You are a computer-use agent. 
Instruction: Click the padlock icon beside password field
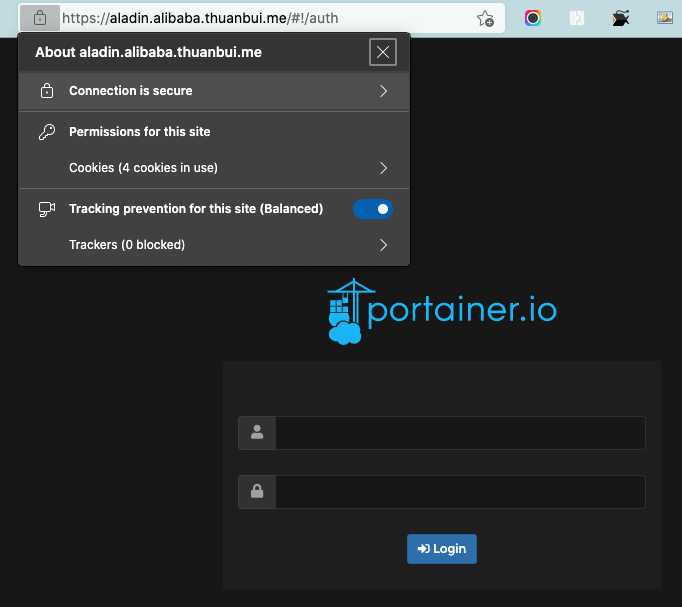click(x=257, y=492)
